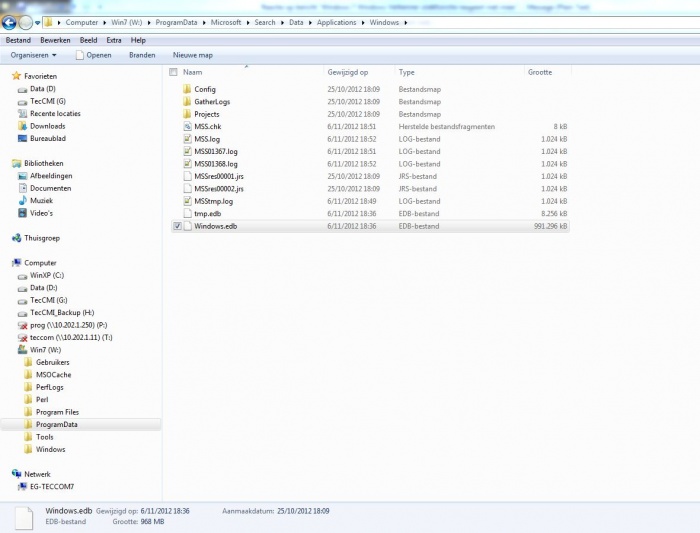Expand the arrow after Applications in breadcrumb
Screen dimensions: 700x533
pos(363,22)
